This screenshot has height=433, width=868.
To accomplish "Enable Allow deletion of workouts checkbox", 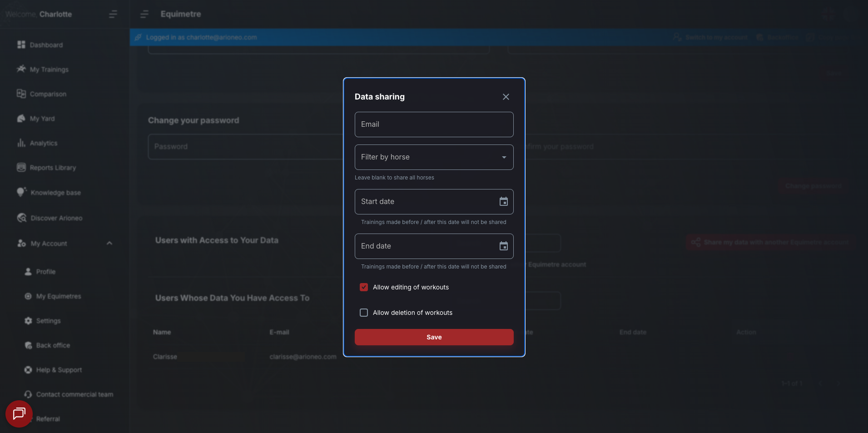I will pyautogui.click(x=364, y=313).
